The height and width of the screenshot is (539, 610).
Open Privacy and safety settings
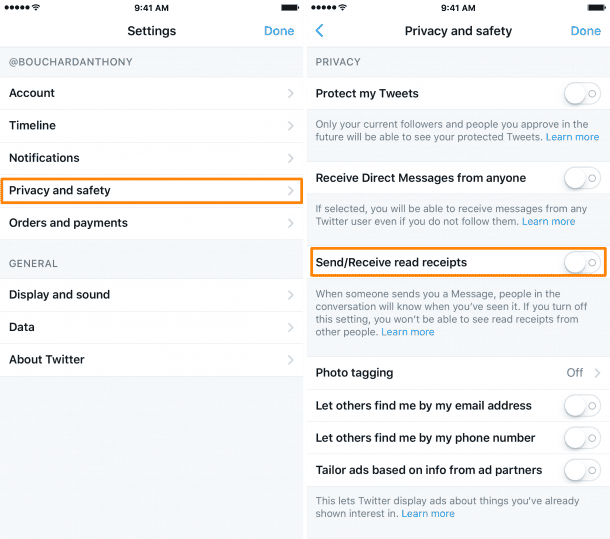click(150, 190)
